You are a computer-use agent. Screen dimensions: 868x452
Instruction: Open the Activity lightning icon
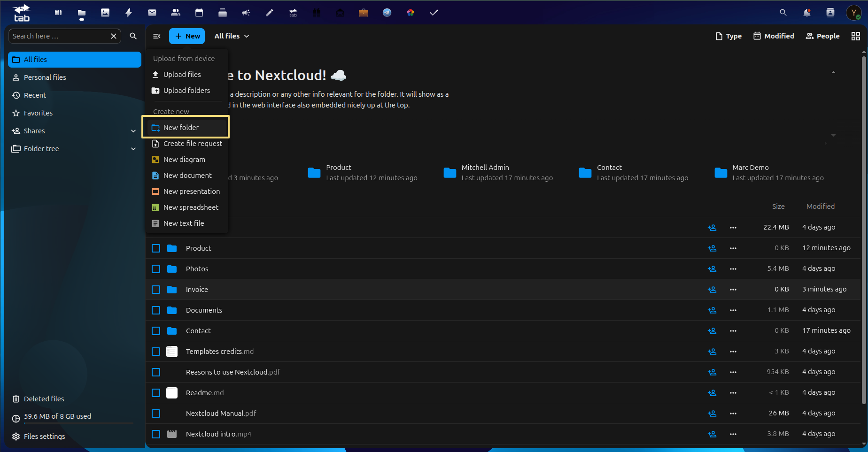click(x=129, y=13)
